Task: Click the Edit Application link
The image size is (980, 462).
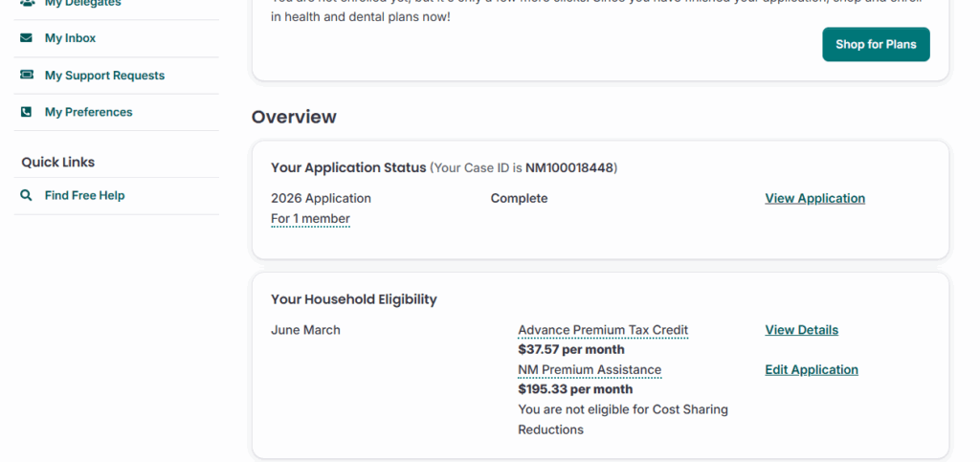Action: point(812,370)
